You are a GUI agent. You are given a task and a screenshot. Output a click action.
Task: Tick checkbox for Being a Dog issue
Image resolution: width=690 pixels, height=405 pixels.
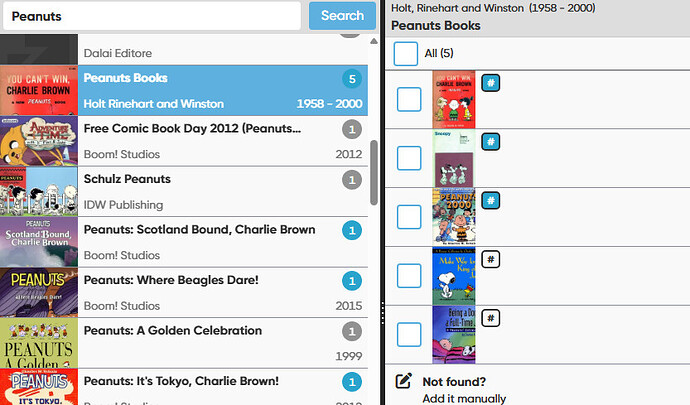(409, 335)
